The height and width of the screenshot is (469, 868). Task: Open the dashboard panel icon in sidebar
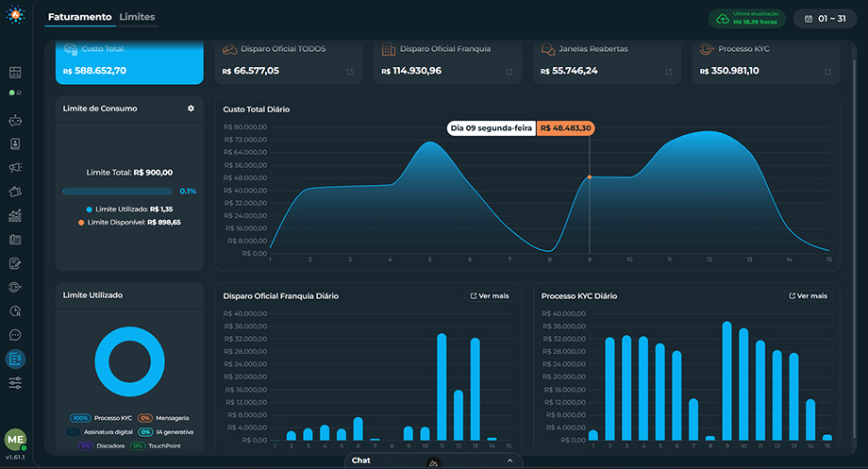pyautogui.click(x=15, y=73)
